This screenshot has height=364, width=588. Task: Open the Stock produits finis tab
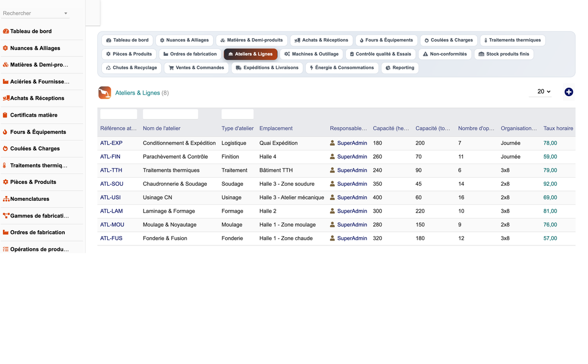point(504,54)
